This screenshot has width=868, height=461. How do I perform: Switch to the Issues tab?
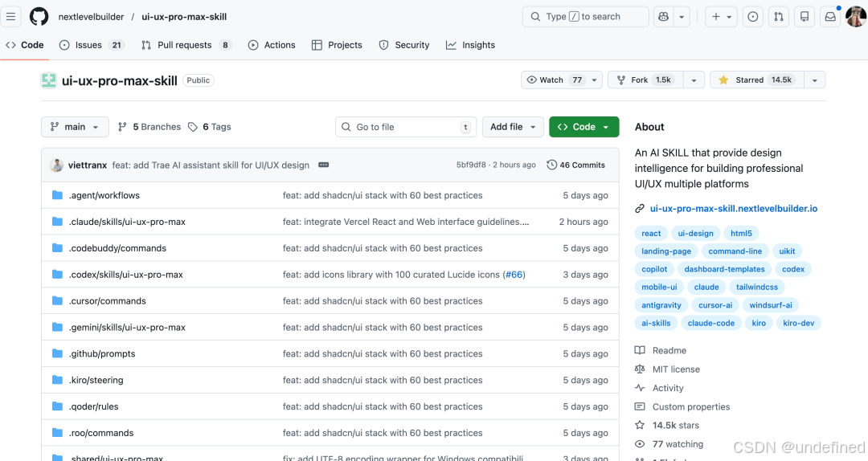[92, 45]
